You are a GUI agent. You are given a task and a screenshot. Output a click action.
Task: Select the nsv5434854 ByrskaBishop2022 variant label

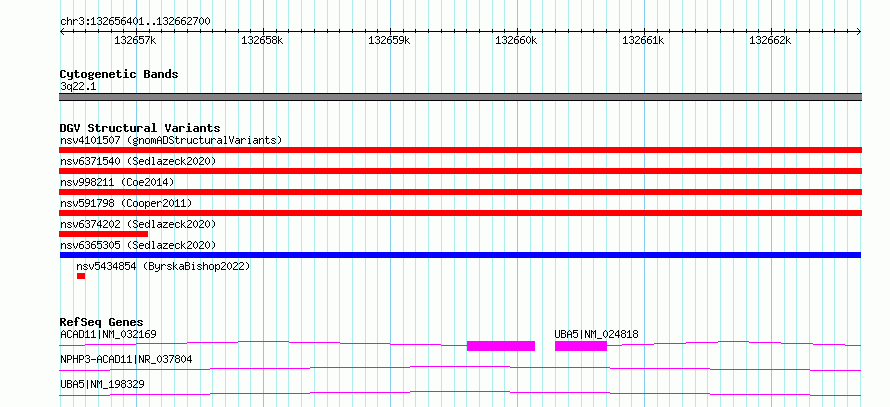[163, 266]
